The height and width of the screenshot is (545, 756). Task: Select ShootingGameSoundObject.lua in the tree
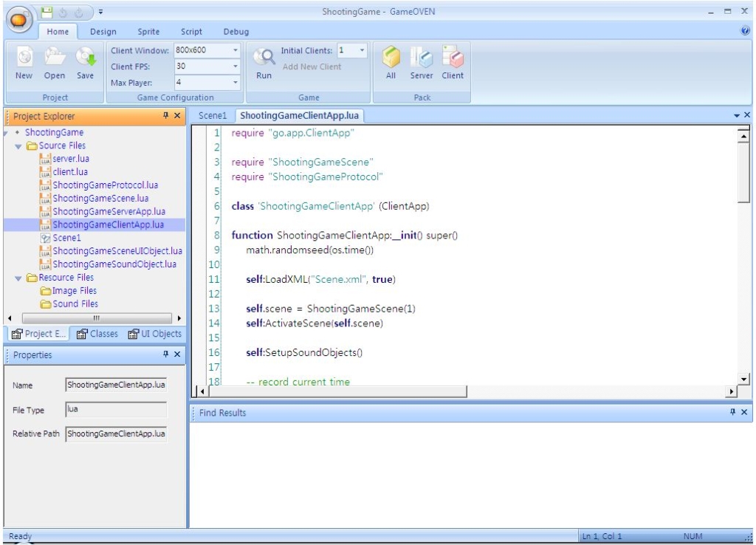(x=114, y=264)
